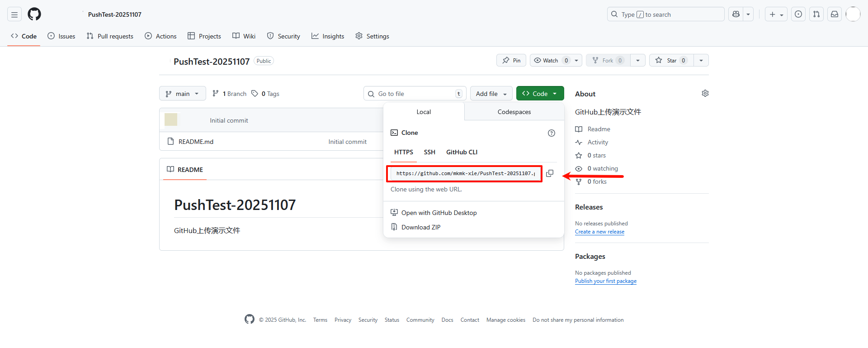Switch to the Code tab
Image resolution: width=868 pixels, height=348 pixels.
point(24,36)
